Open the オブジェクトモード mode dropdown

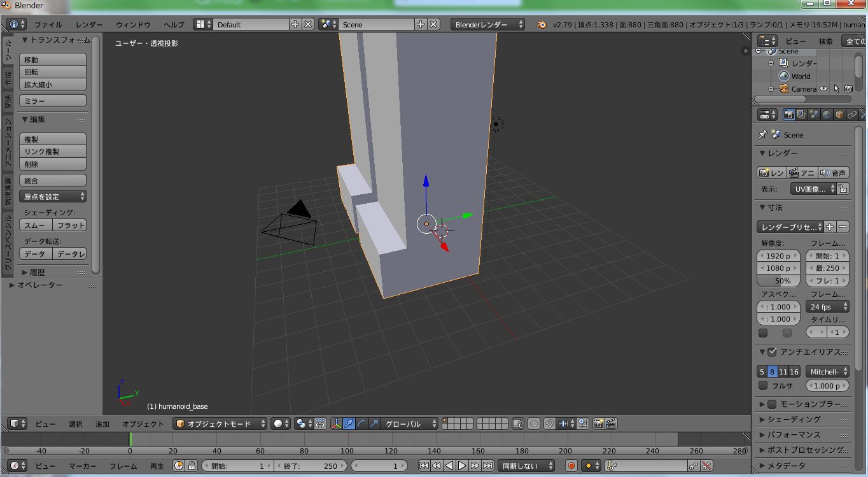point(220,424)
